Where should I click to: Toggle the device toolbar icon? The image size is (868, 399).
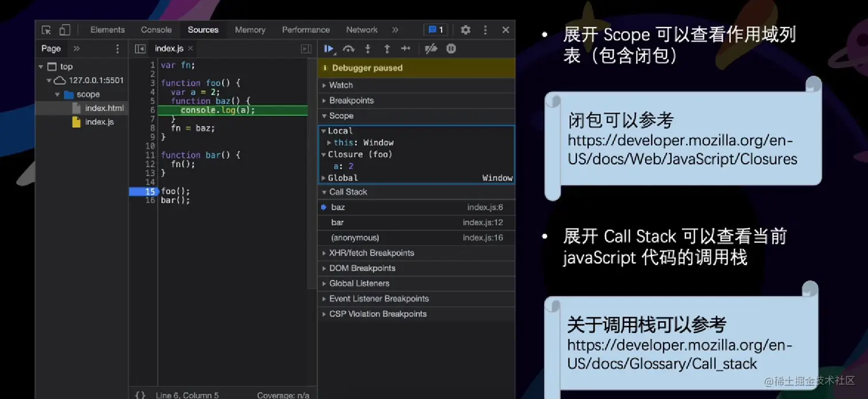(x=65, y=30)
